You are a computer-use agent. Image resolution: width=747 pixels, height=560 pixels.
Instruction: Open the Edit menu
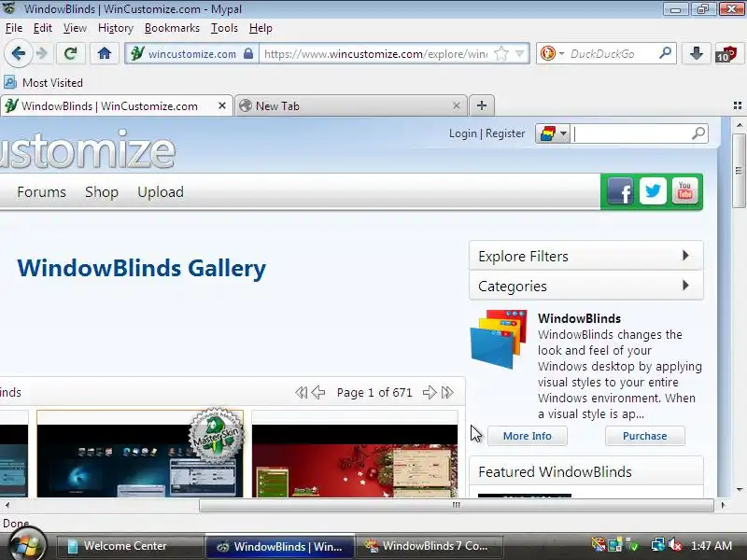pyautogui.click(x=42, y=28)
